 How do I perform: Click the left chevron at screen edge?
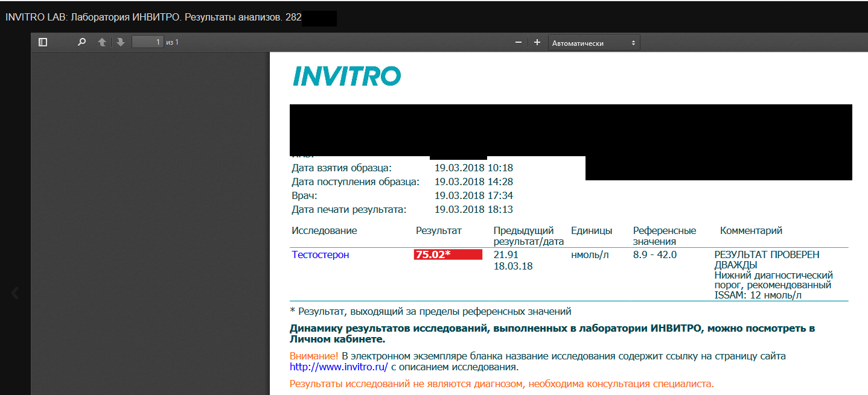point(15,293)
